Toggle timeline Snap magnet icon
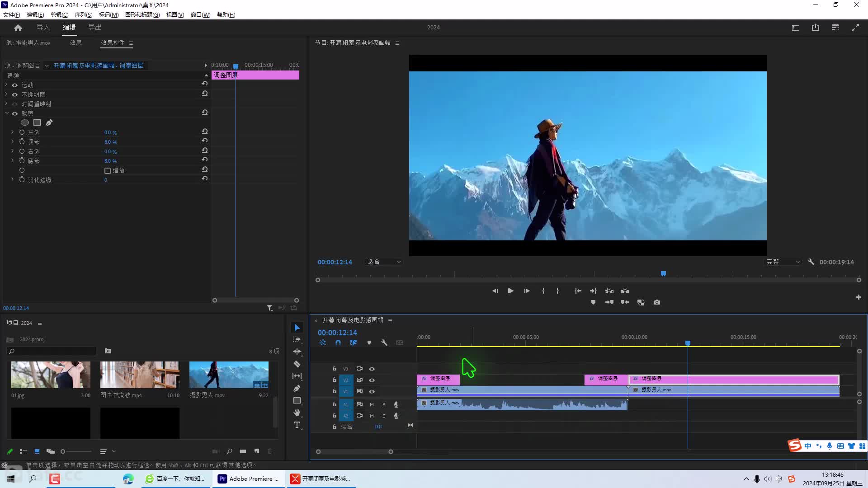This screenshot has width=868, height=488. click(338, 343)
